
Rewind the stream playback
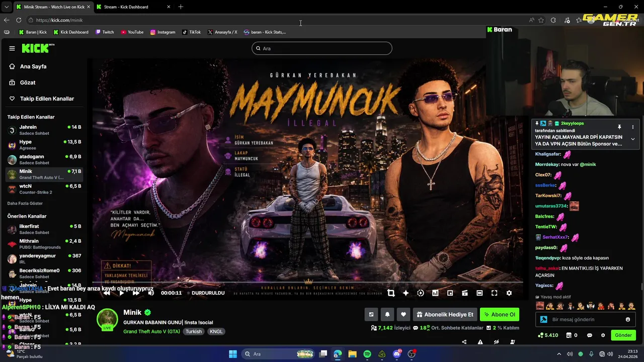tap(107, 293)
